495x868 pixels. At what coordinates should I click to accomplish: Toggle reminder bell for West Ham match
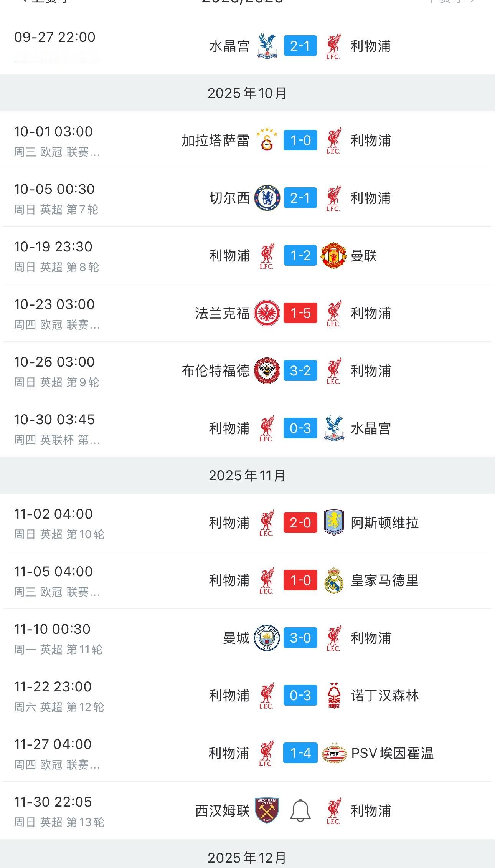[300, 810]
